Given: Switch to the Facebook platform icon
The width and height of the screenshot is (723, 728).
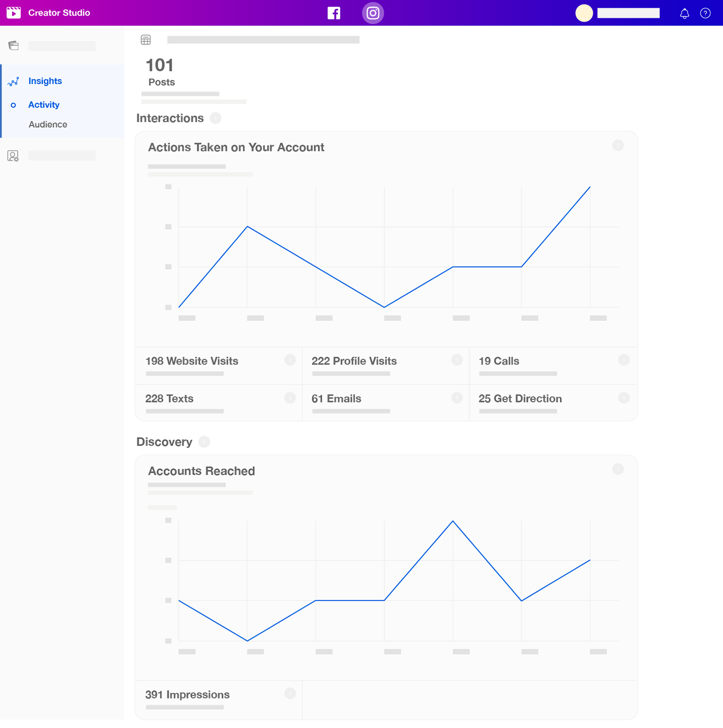Looking at the screenshot, I should [x=334, y=13].
